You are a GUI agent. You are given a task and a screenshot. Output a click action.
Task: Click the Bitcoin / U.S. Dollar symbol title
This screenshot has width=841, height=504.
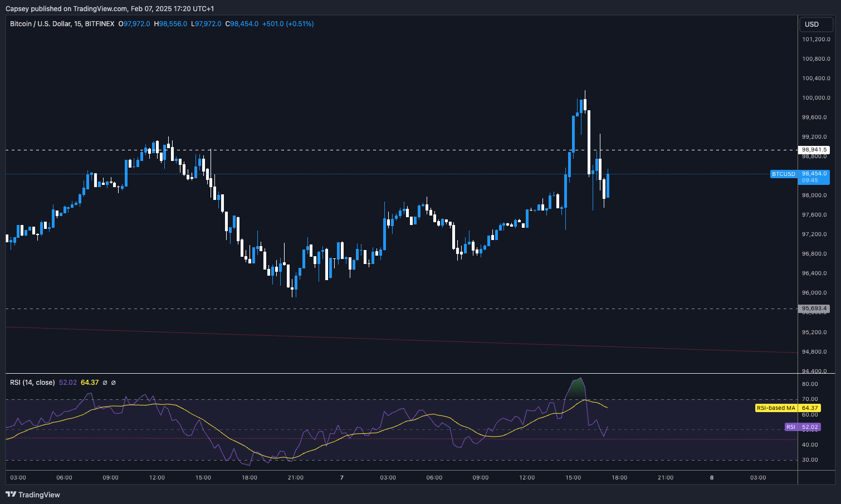coord(62,24)
